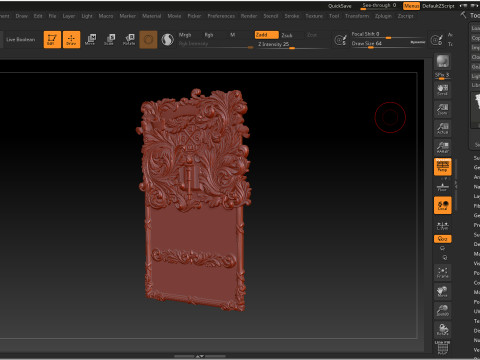Open the Material menu
This screenshot has width=480, height=360.
[151, 16]
